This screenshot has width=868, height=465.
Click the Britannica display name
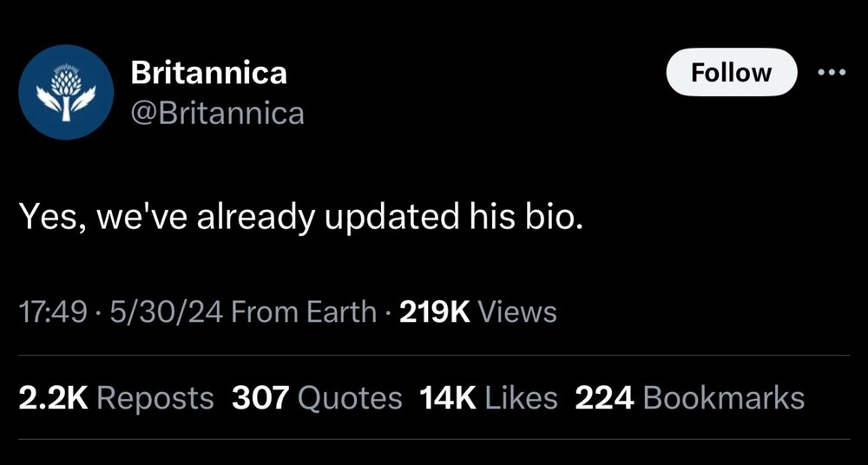(x=208, y=73)
